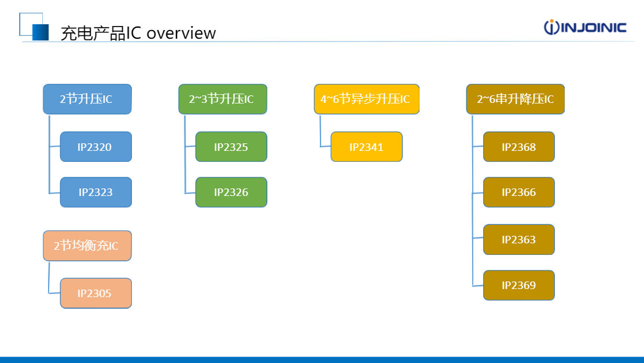644x363 pixels.
Task: Click the 2节均衡充IC category box
Action: click(87, 246)
